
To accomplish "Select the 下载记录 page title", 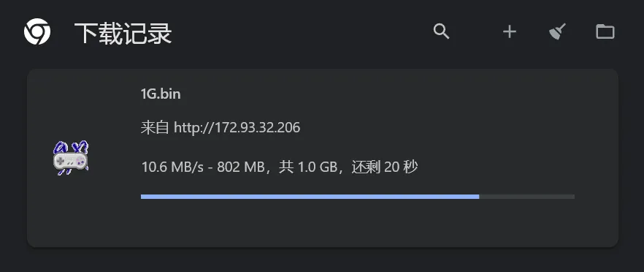I will pos(123,33).
